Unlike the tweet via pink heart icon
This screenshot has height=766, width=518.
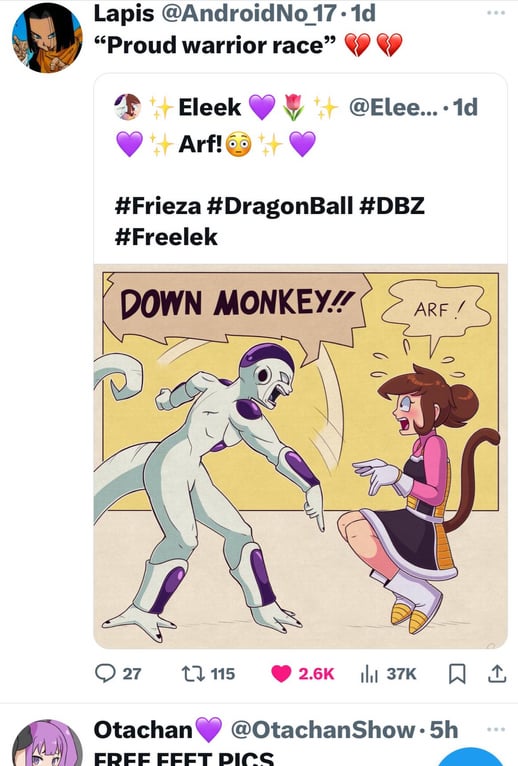click(x=281, y=674)
